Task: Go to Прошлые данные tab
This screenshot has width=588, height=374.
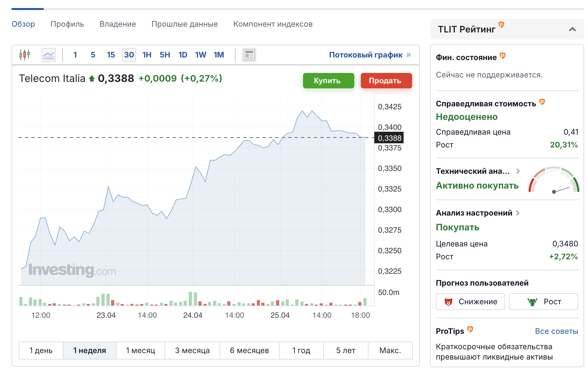Action: coord(185,24)
